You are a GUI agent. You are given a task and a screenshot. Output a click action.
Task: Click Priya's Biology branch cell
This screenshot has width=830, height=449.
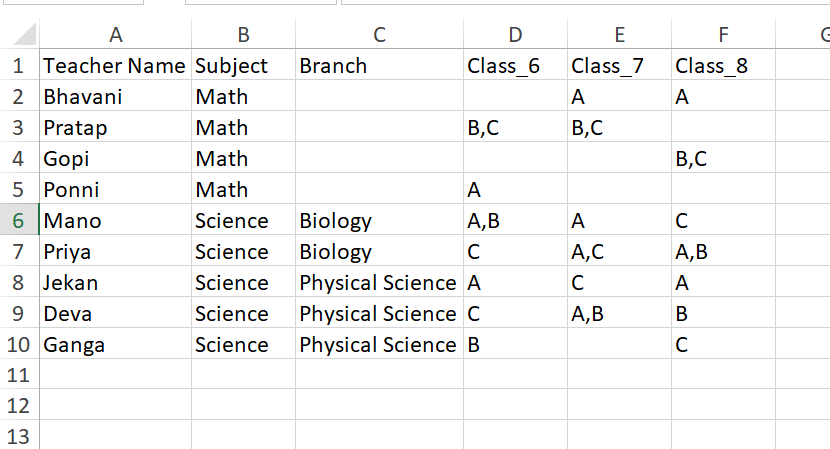pos(379,252)
